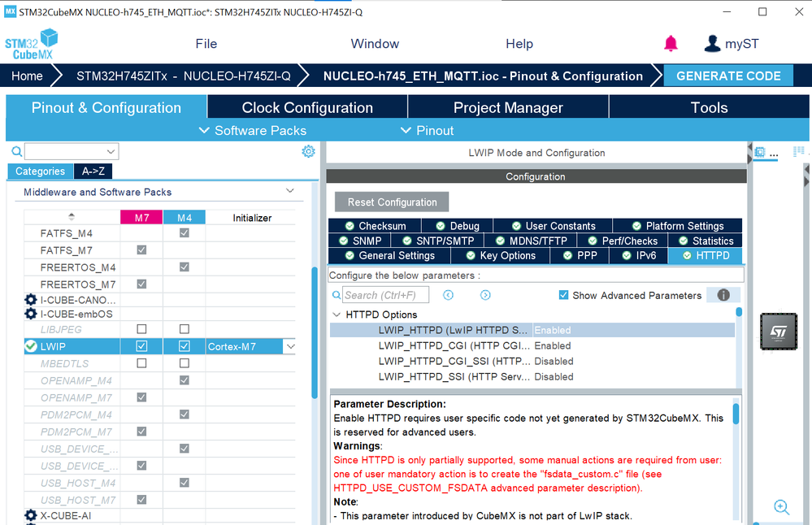The height and width of the screenshot is (525, 812).
Task: Click the parameter Search field
Action: [385, 295]
